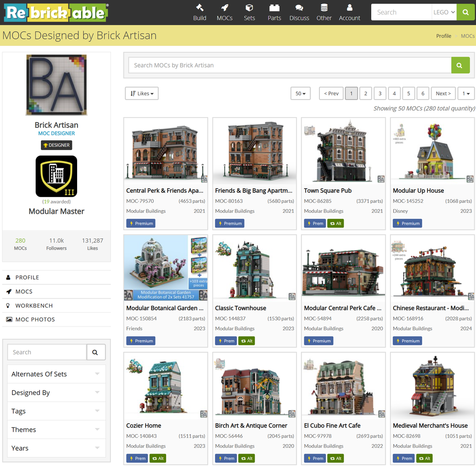Open the Modular Master badge icon
Screen dimensions: 476x467
pos(57,177)
